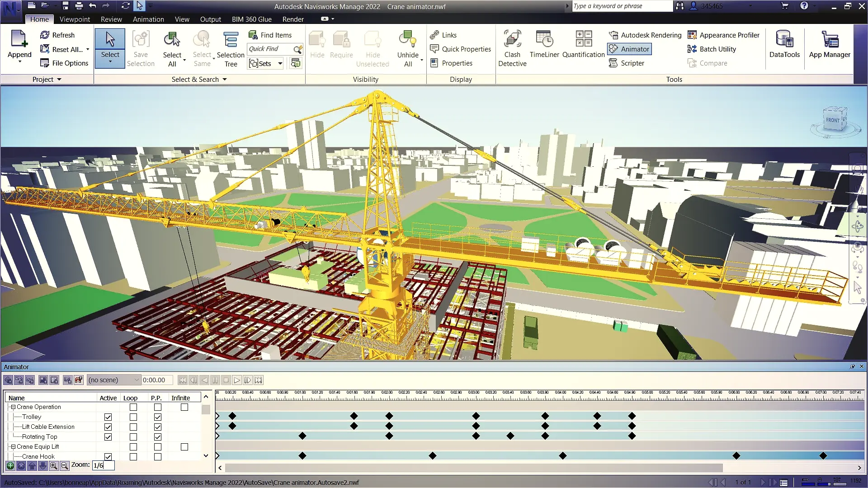Screen dimensions: 868x488
Task: Open DataTools
Action: (784, 44)
